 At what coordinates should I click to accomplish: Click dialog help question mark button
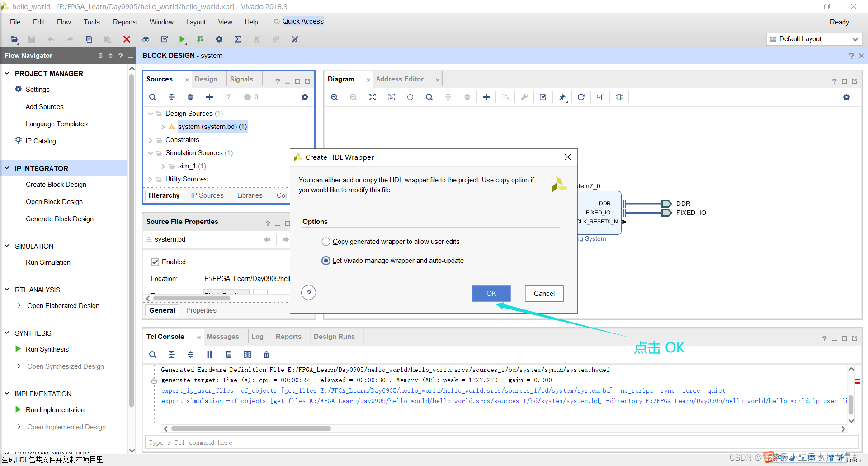click(x=308, y=293)
